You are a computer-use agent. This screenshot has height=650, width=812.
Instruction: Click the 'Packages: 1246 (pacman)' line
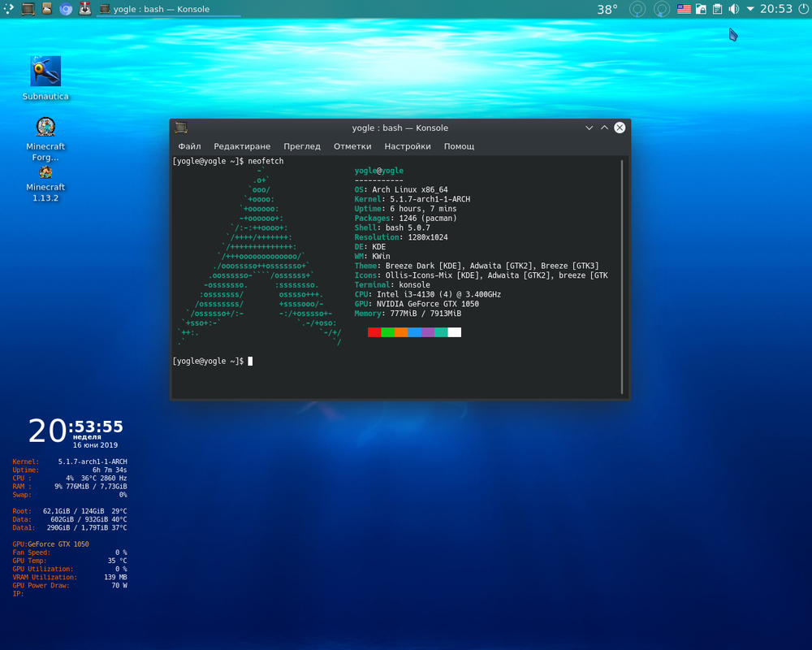[405, 219]
